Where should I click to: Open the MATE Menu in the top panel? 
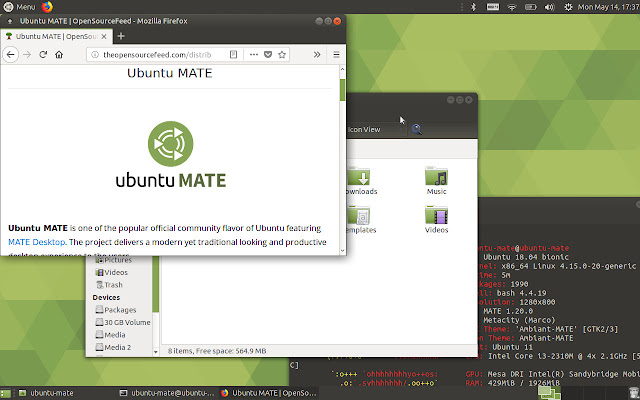click(x=19, y=7)
